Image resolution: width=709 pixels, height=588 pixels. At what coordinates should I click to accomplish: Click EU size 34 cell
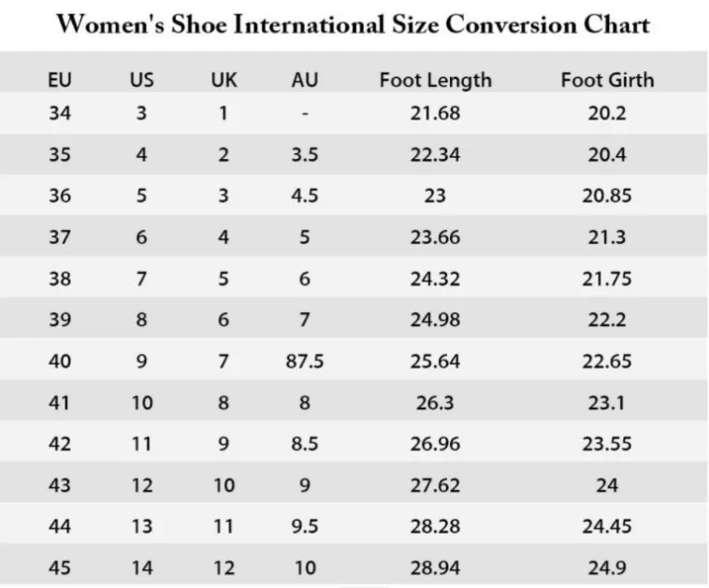[x=59, y=114]
